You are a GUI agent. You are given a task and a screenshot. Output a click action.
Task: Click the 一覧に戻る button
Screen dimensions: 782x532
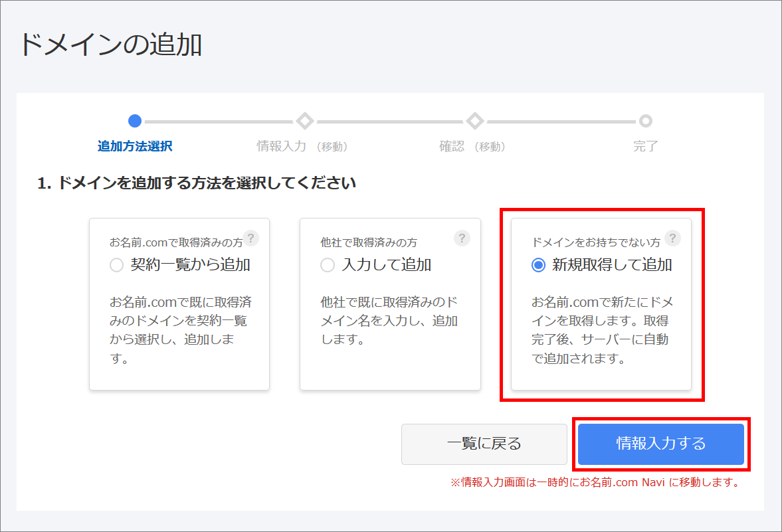point(484,444)
